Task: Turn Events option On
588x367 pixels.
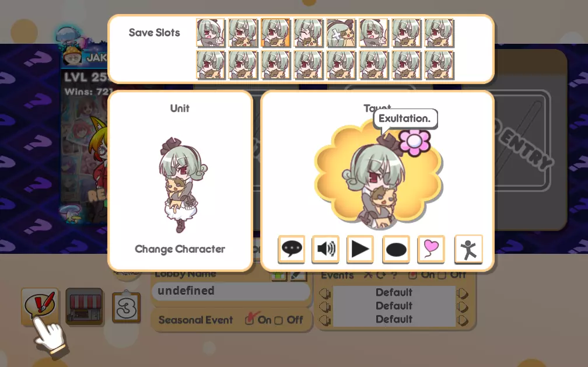Action: [x=412, y=275]
